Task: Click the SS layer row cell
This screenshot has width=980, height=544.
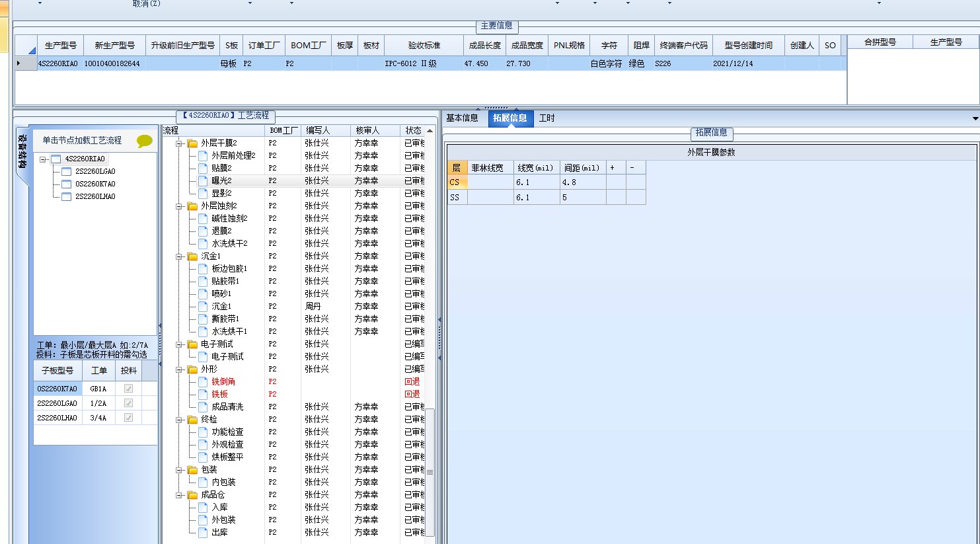Action: point(457,198)
